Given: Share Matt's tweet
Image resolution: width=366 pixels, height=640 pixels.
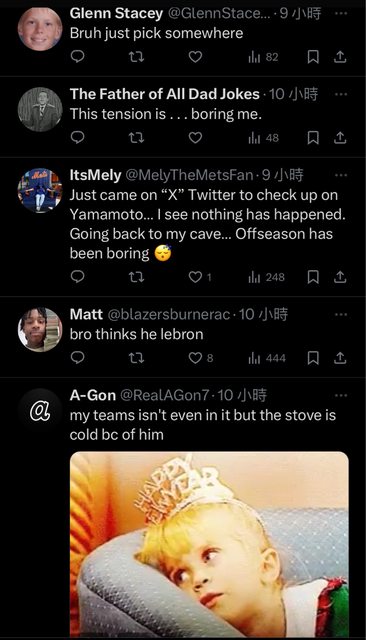Looking at the screenshot, I should click(340, 358).
